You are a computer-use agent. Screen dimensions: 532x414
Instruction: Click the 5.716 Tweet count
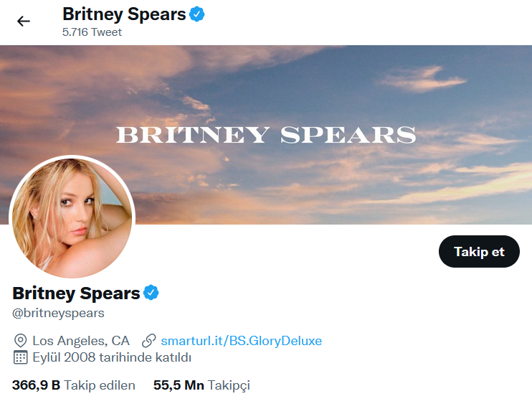[x=92, y=32]
